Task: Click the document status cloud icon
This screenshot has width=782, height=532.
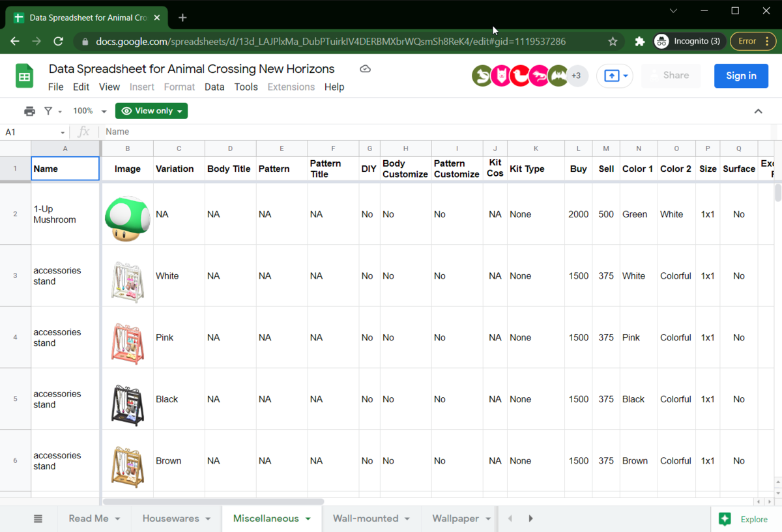Action: (x=364, y=68)
